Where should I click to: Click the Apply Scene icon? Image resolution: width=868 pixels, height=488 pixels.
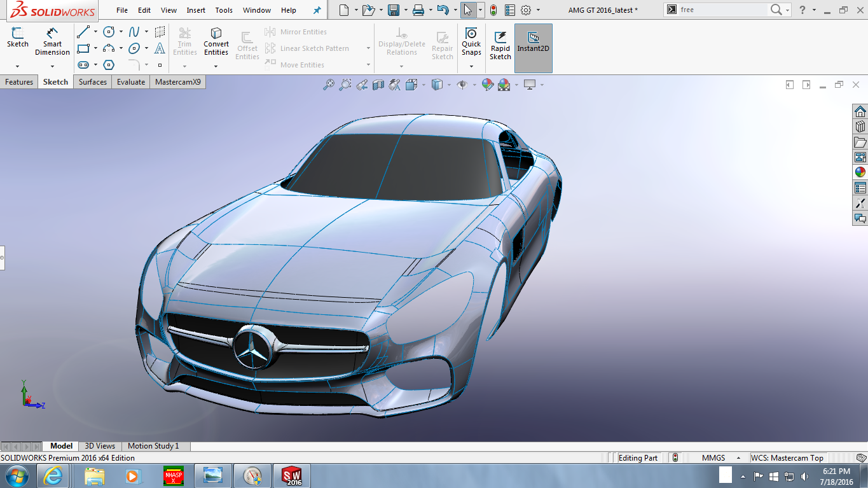click(x=504, y=85)
